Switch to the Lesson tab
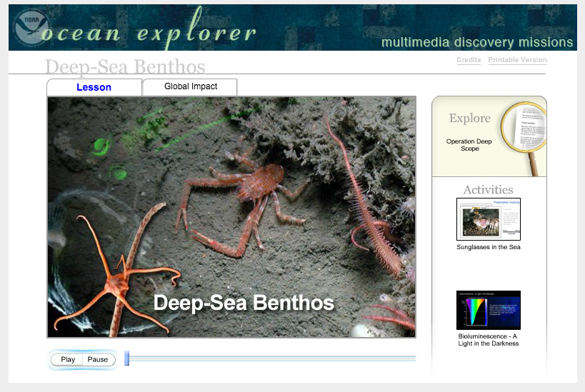 point(94,87)
